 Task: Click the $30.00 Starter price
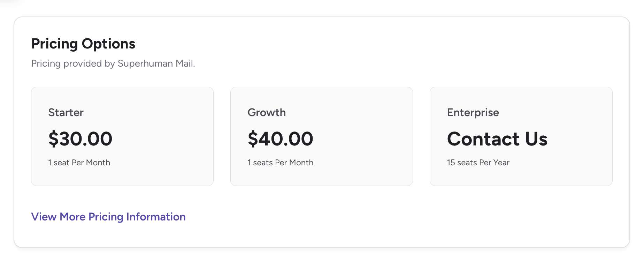(80, 139)
